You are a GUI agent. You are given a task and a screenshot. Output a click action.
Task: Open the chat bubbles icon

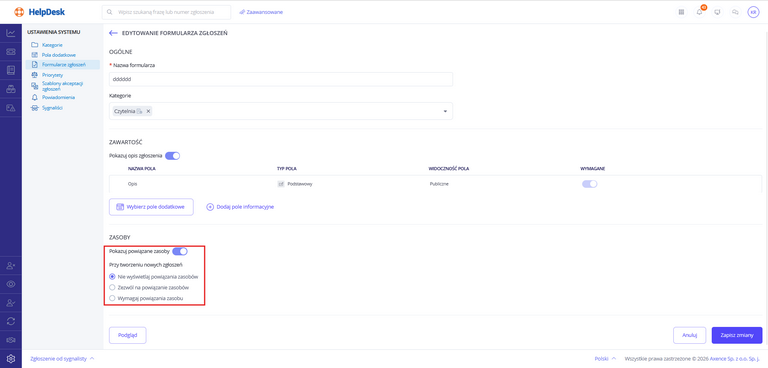pos(735,12)
